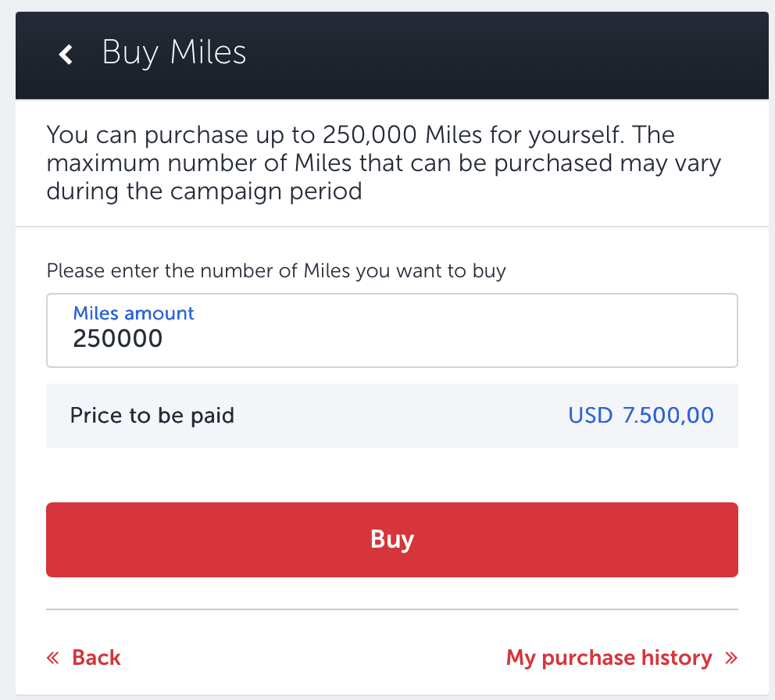
Task: Tap the white back chevron on dark bar
Action: (x=66, y=54)
